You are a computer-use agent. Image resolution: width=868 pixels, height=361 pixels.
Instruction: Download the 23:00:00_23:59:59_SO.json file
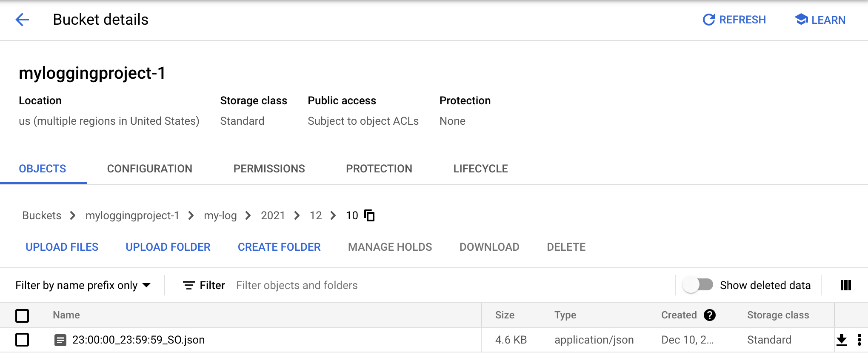click(841, 340)
